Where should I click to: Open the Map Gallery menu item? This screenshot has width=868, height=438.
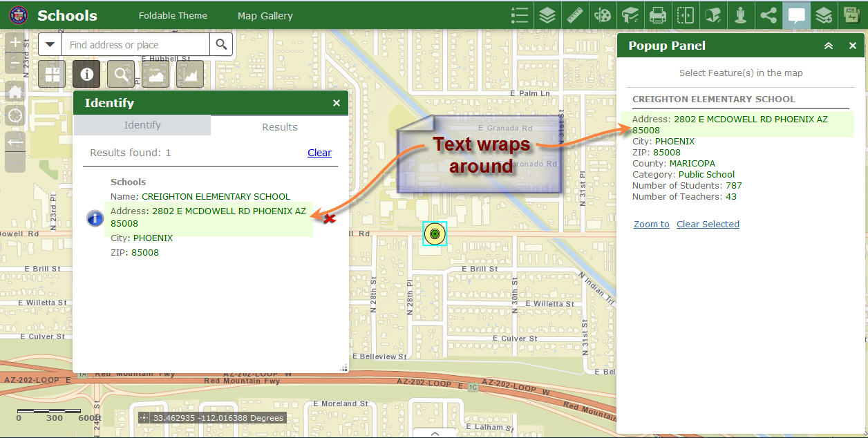tap(265, 15)
